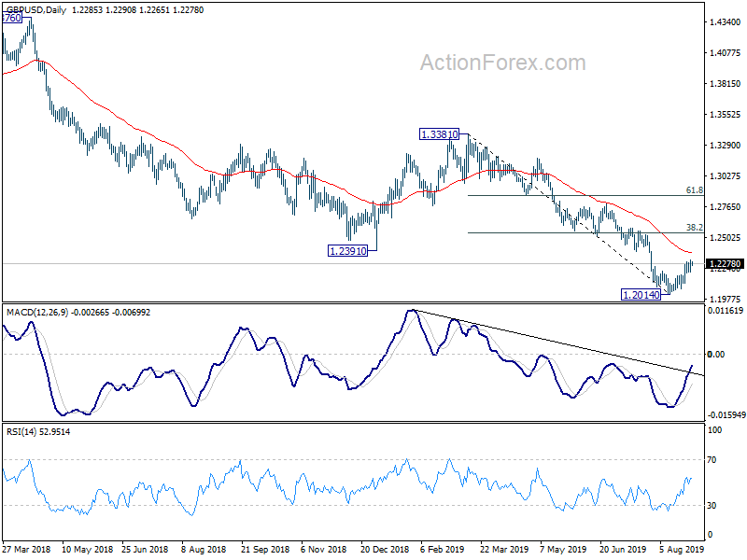Select the 1.25025 price axis value

pos(726,238)
